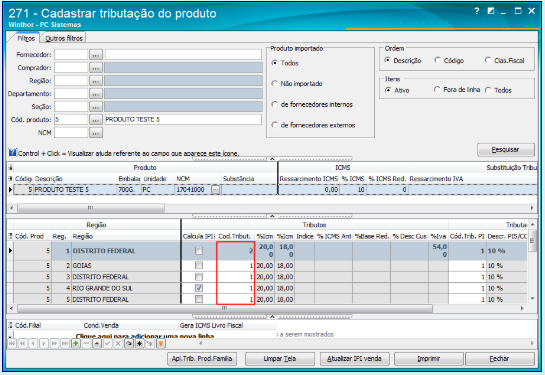
Task: Refresh data with navigator refresh icon
Action: 129,344
